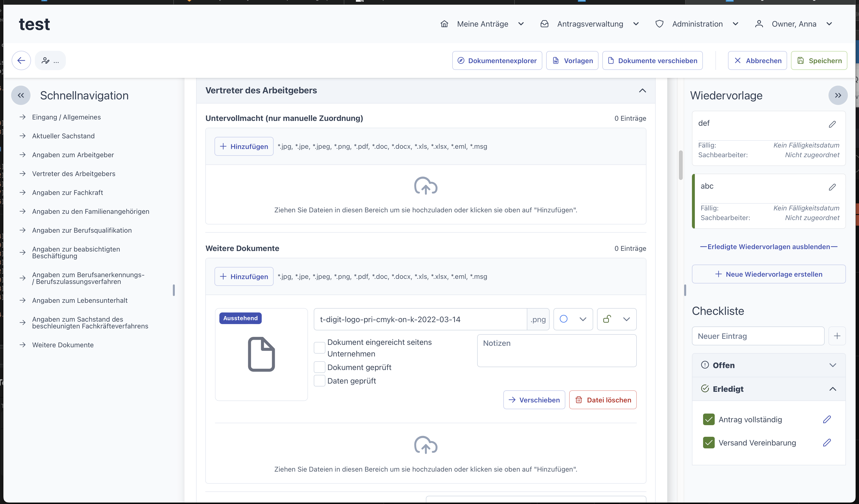Click the user-edit icon with ellipsis

click(x=50, y=61)
